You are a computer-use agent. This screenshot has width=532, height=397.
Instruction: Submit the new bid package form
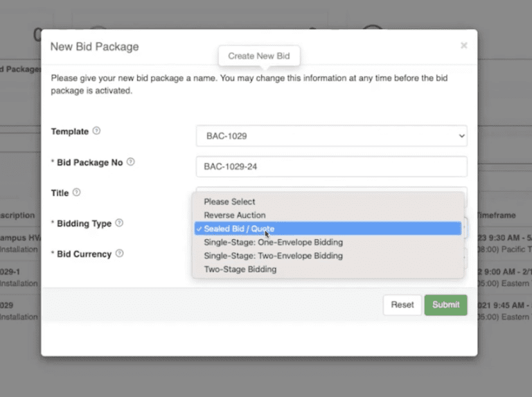(x=446, y=305)
